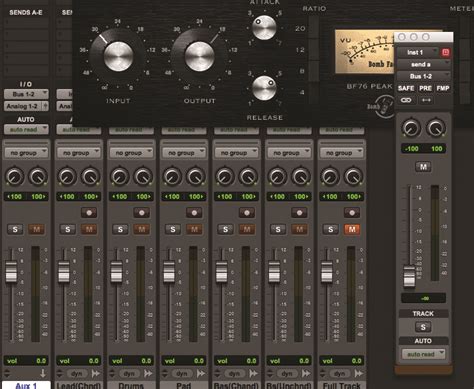
Task: Click the inverse pan arrow icon in send window
Action: tap(426, 100)
